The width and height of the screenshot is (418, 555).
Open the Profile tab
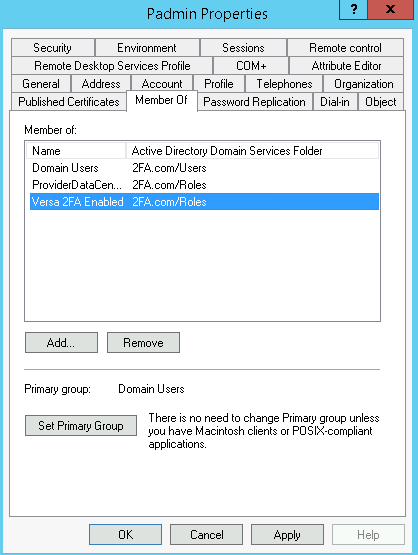click(219, 84)
